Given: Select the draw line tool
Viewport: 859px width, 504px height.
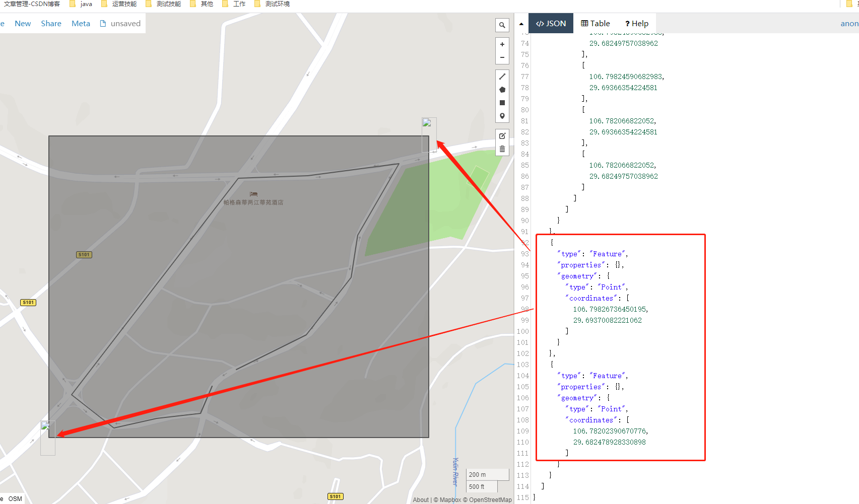Looking at the screenshot, I should [502, 76].
